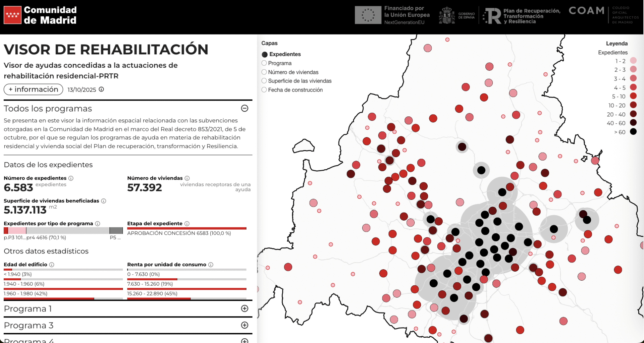Select Número de viviendas layer option

pyautogui.click(x=264, y=72)
